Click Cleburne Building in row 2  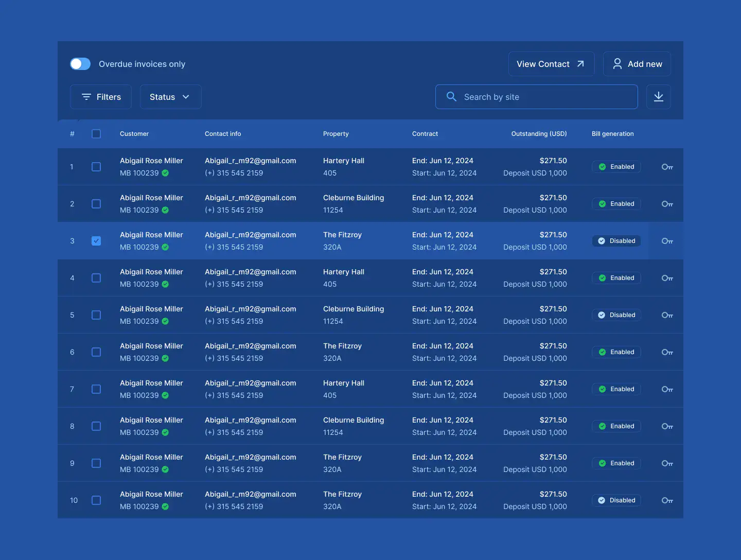coord(354,198)
